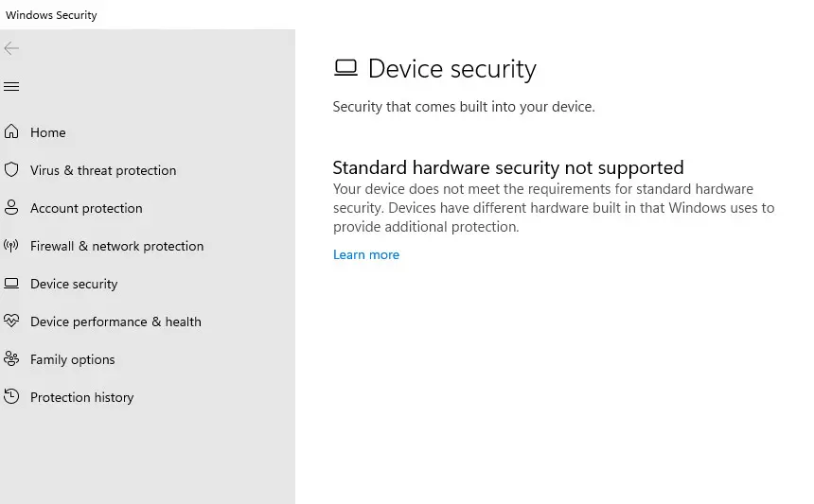Click the Home house icon
814x504 pixels.
pyautogui.click(x=11, y=132)
